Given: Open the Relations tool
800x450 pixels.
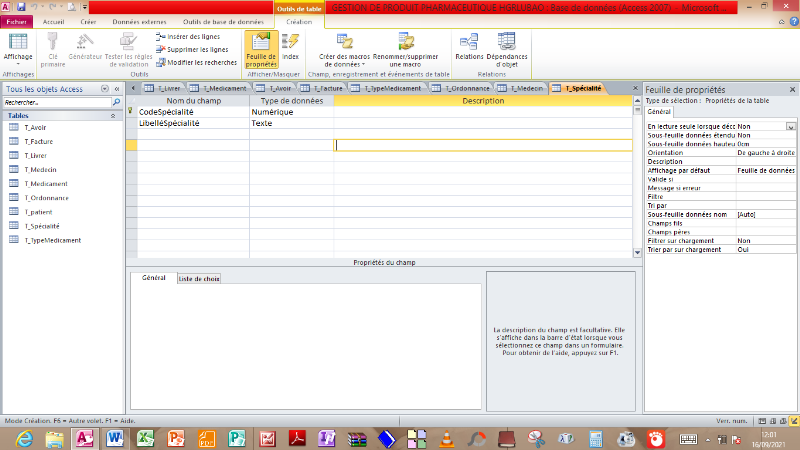Looking at the screenshot, I should tap(468, 46).
